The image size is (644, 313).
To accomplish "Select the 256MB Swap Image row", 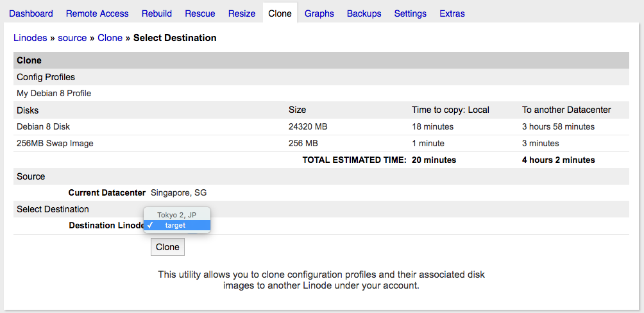I will (x=55, y=144).
